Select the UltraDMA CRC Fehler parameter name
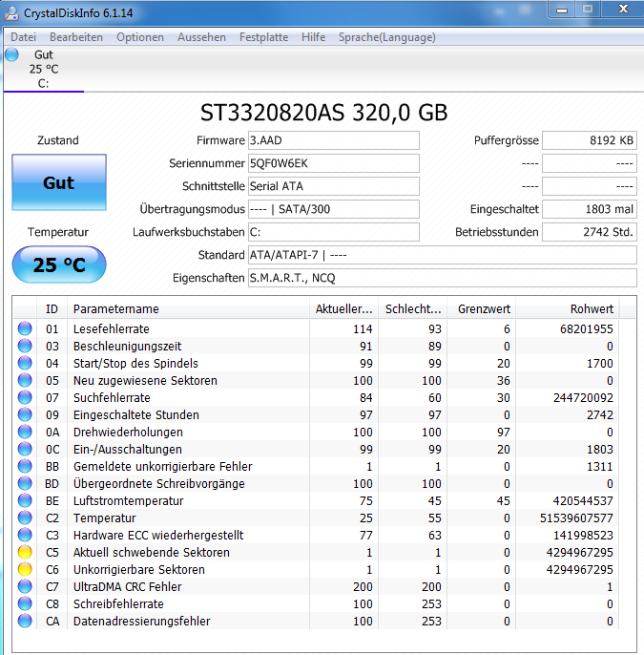The height and width of the screenshot is (655, 644). (128, 587)
